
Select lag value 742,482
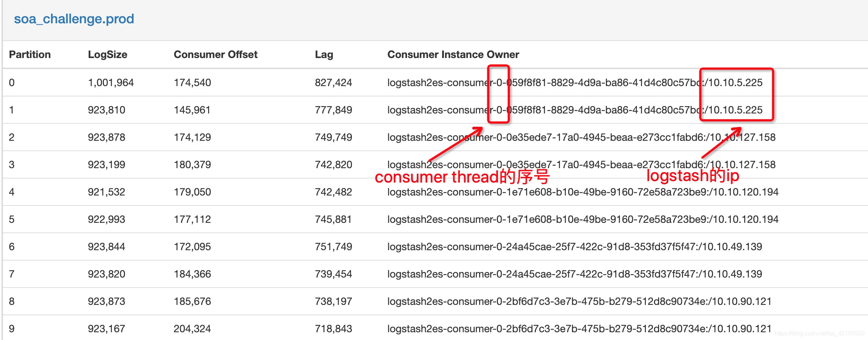(333, 192)
